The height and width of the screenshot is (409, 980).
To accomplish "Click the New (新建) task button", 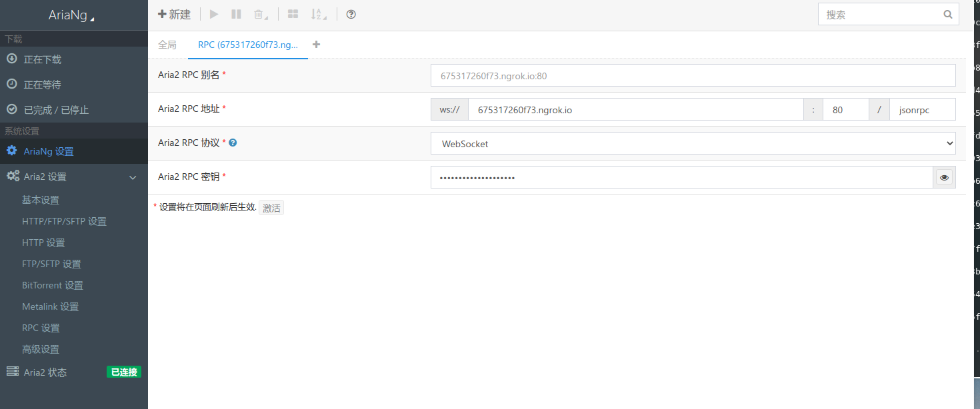I will (x=174, y=14).
